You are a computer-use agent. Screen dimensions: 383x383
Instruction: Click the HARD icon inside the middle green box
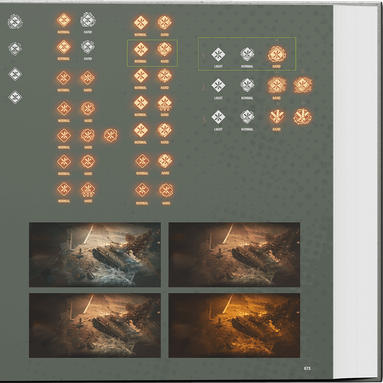(164, 49)
